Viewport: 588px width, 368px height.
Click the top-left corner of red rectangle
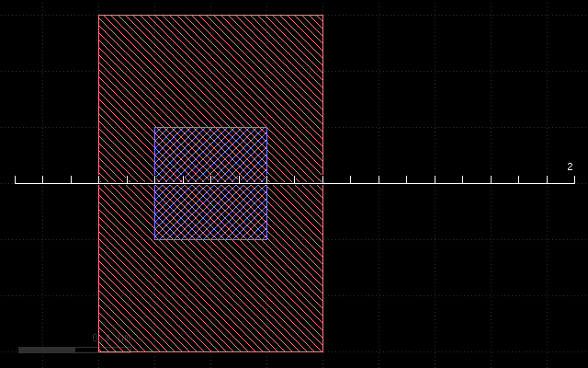(x=98, y=15)
